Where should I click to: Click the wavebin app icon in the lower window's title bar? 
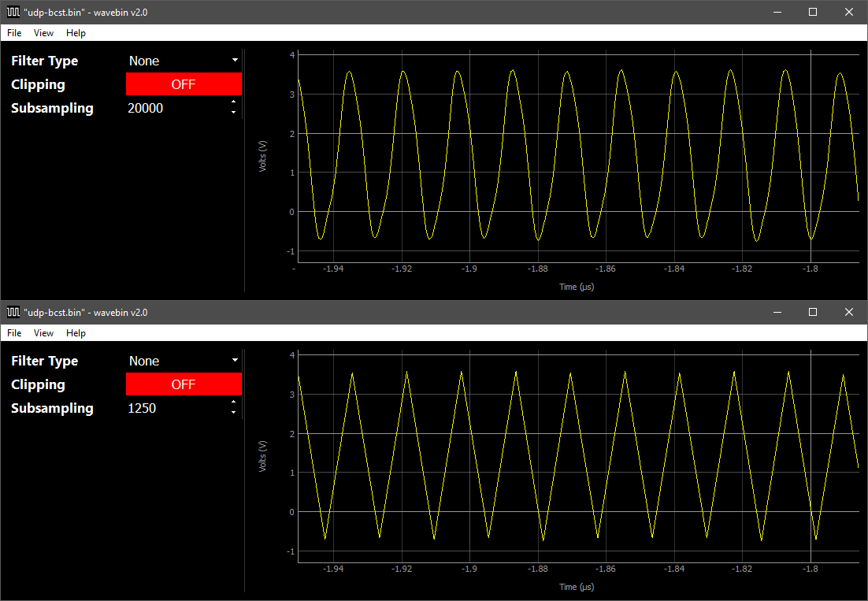13,312
